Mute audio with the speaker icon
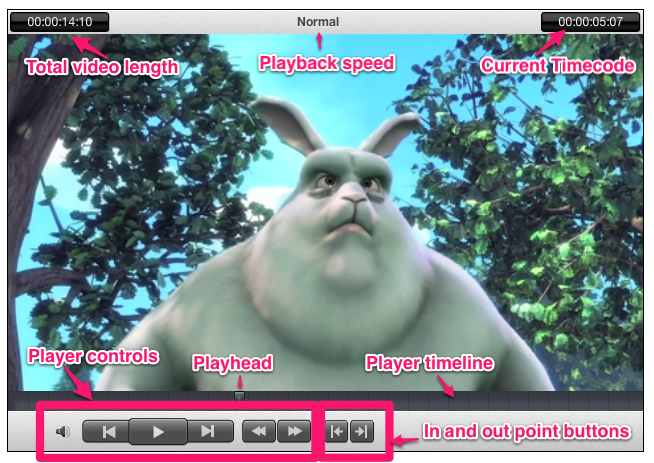The height and width of the screenshot is (463, 654). tap(63, 431)
